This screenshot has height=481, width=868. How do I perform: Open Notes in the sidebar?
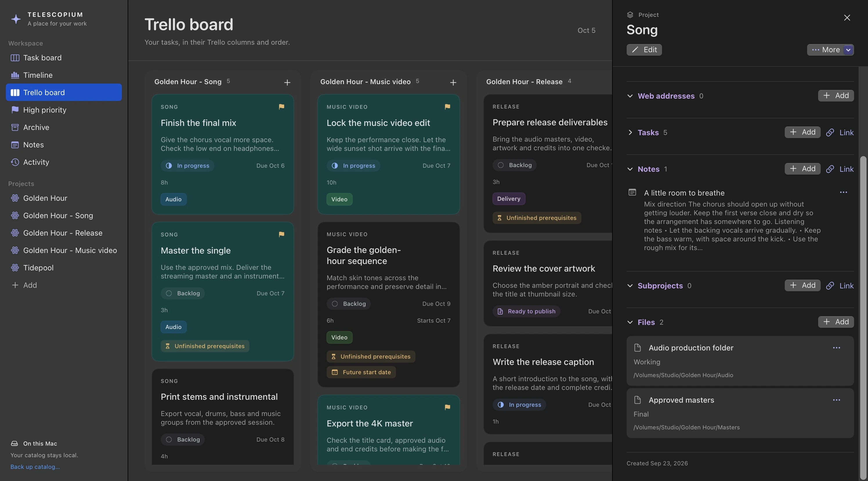[x=64, y=144]
